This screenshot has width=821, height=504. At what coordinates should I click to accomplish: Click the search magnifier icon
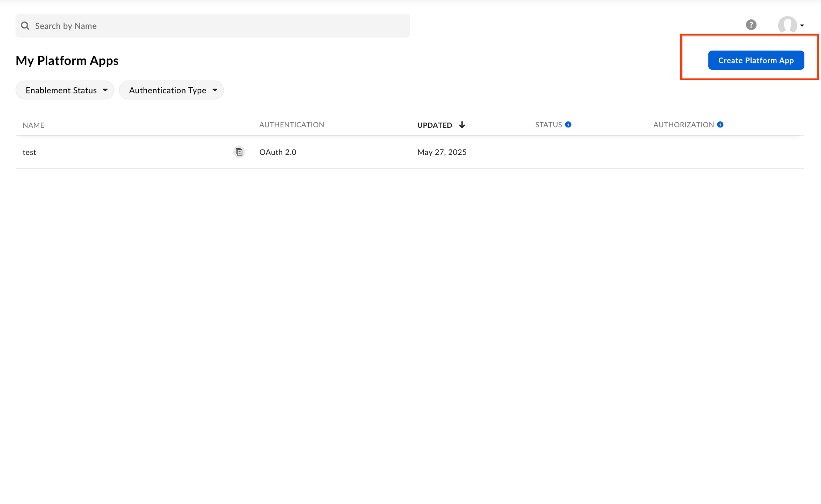pyautogui.click(x=25, y=25)
